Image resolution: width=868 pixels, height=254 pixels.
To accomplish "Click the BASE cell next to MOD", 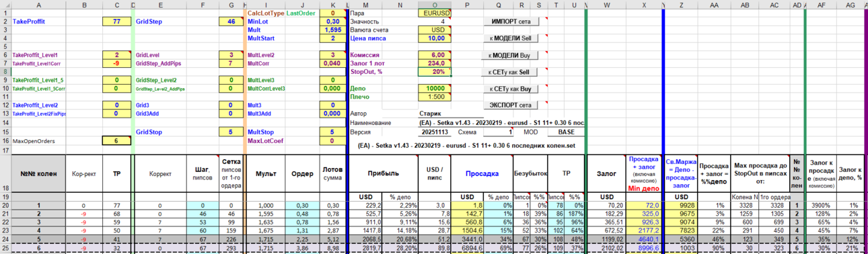I will 566,132.
